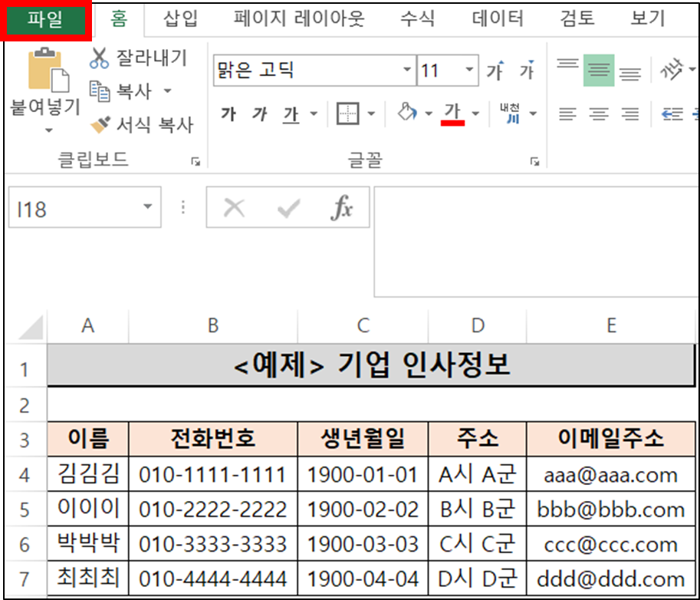700x600 pixels.
Task: Click inside the formula bar input area
Action: coord(536,242)
